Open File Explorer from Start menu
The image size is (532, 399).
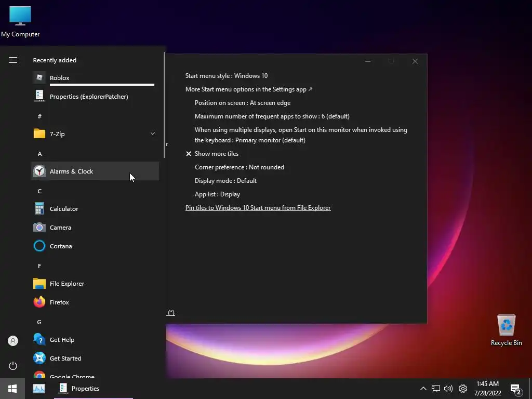(95, 283)
